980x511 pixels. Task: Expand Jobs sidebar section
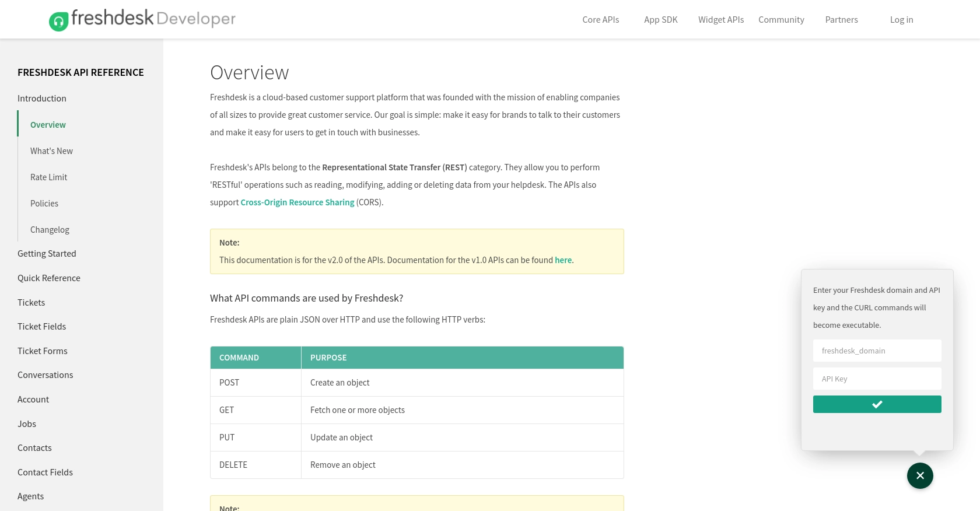27,424
